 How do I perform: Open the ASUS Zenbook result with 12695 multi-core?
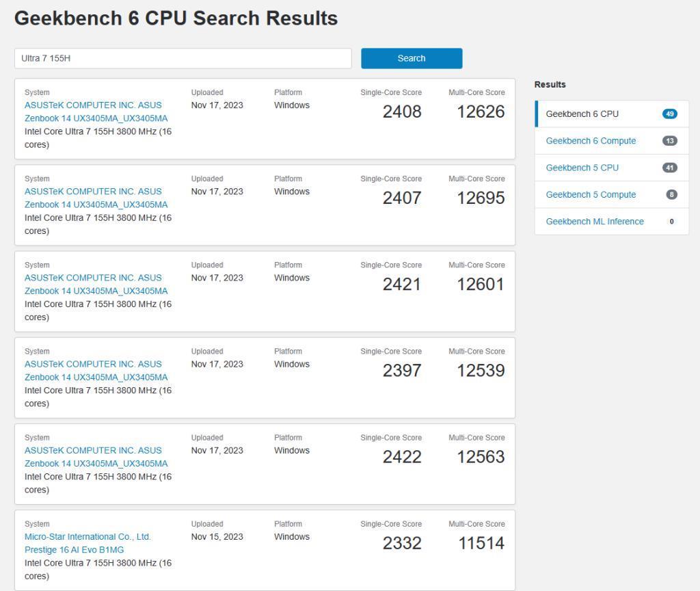96,198
